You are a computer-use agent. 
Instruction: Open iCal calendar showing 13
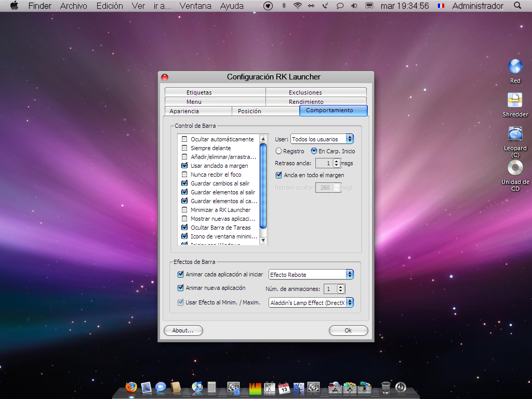click(x=284, y=388)
